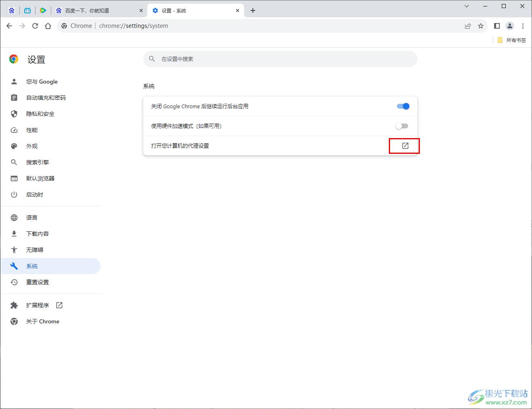
Task: Open 重置设置 settings section
Action: (50, 282)
